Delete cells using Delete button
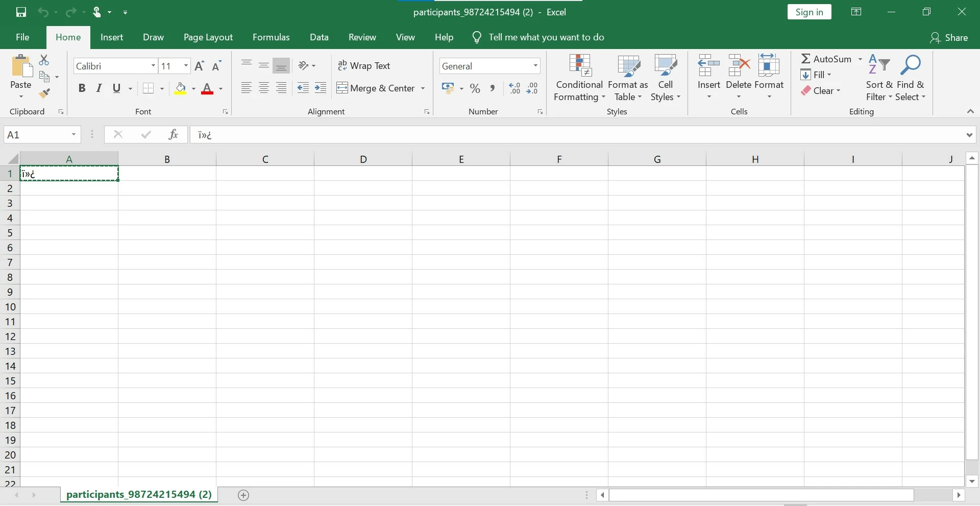 (x=739, y=77)
